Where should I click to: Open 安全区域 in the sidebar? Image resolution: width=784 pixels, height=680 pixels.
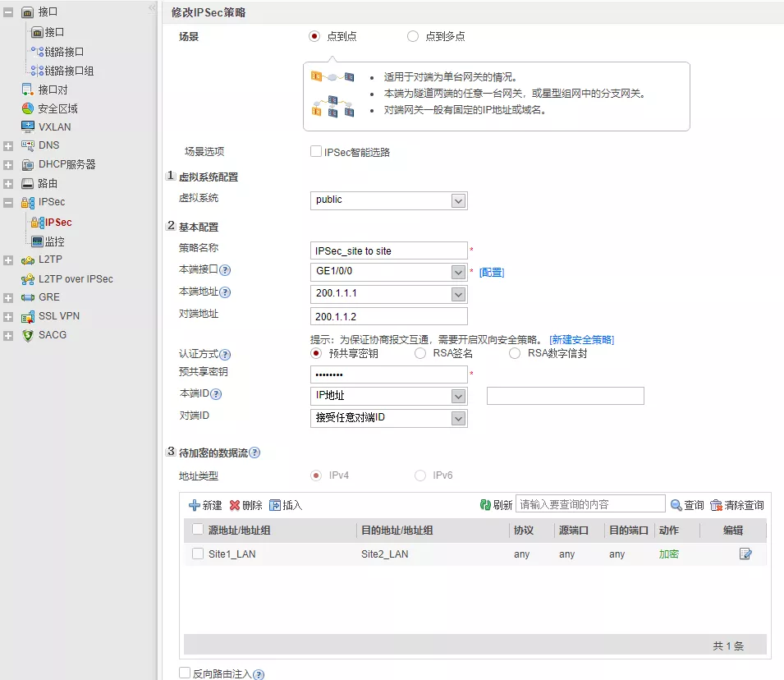click(x=57, y=108)
